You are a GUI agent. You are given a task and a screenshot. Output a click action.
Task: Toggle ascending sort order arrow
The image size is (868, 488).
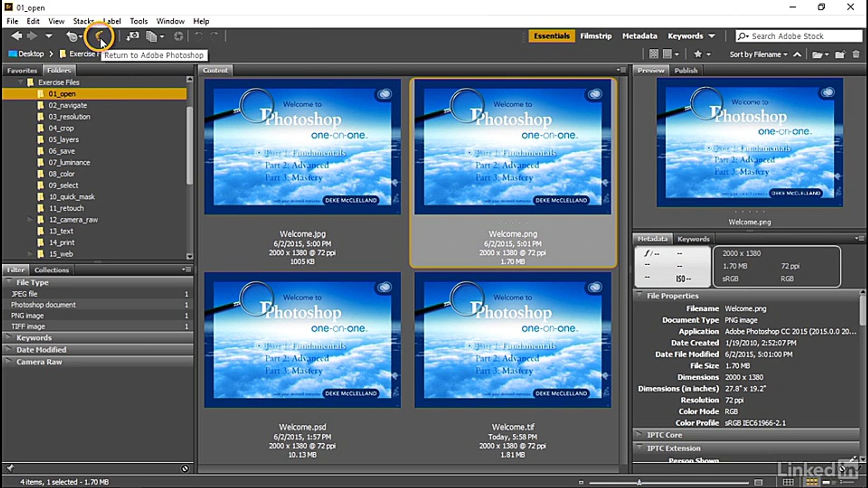(797, 54)
